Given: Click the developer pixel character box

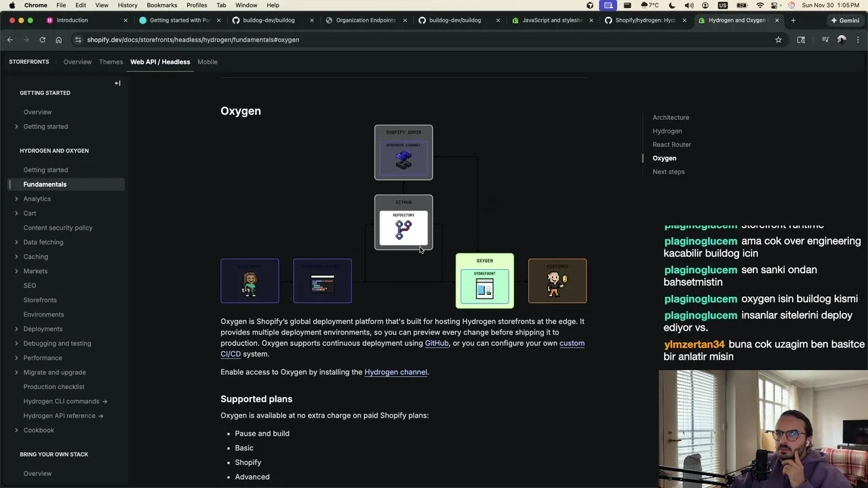Looking at the screenshot, I should click(250, 281).
